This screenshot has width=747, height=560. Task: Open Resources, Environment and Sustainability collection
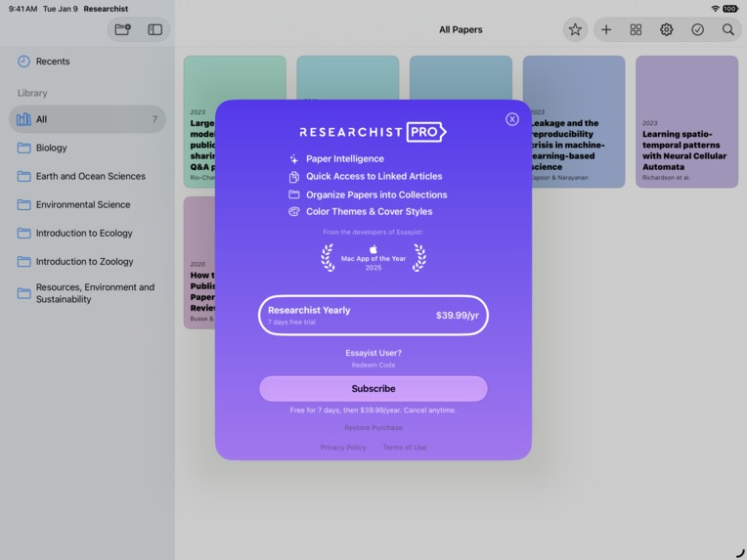click(87, 293)
